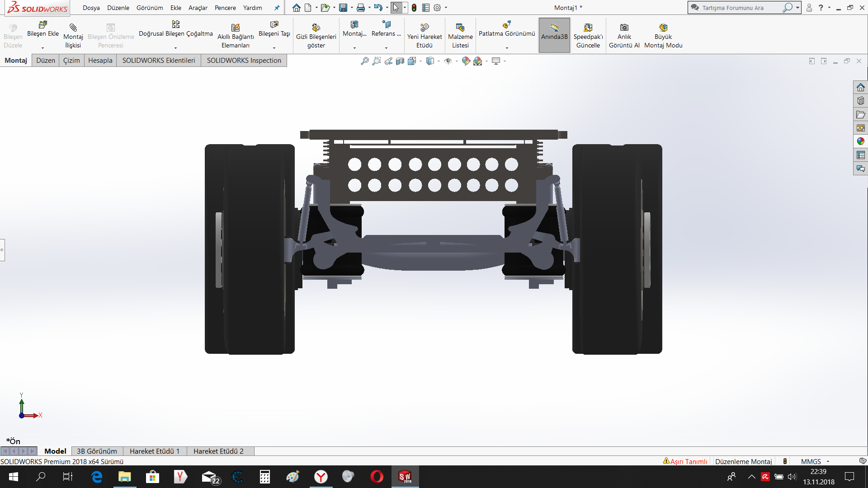The height and width of the screenshot is (488, 868).
Task: Open Windows Start menu
Action: [14, 477]
